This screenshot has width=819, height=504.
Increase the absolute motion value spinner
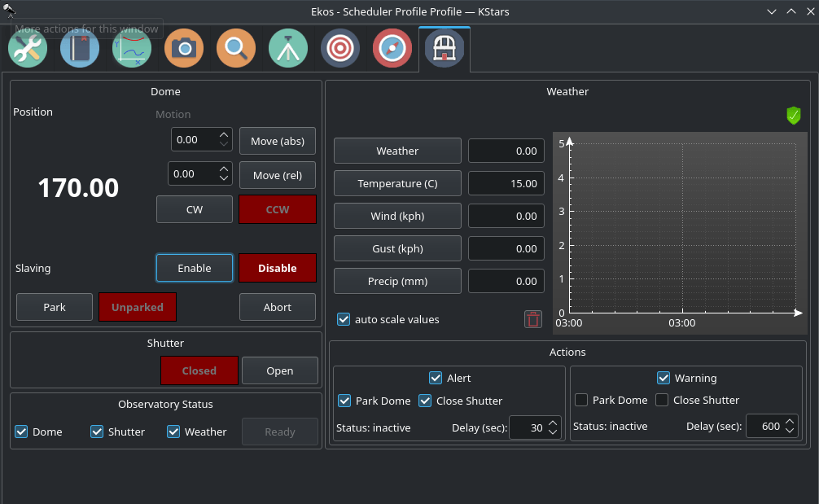(224, 134)
